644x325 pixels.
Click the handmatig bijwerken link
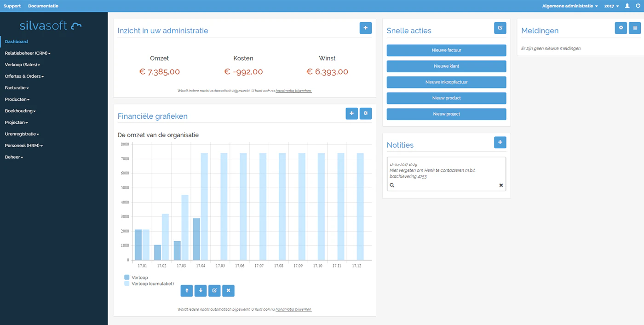click(293, 91)
